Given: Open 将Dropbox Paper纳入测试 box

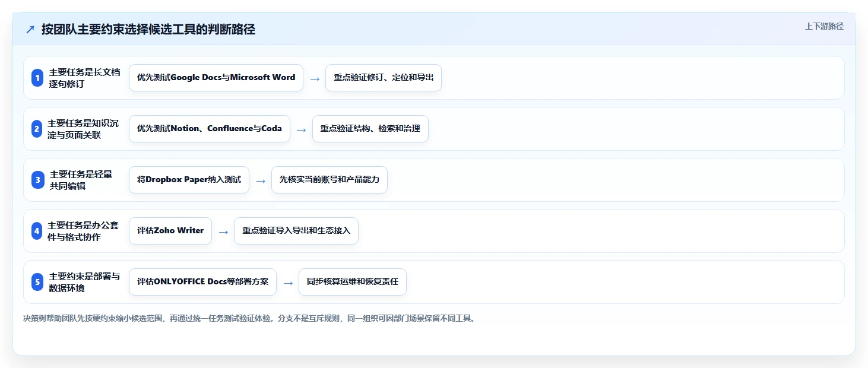Looking at the screenshot, I should (x=189, y=180).
